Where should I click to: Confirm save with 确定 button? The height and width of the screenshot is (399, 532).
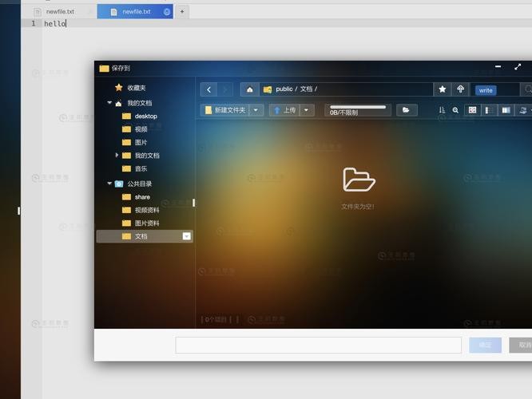pos(485,345)
